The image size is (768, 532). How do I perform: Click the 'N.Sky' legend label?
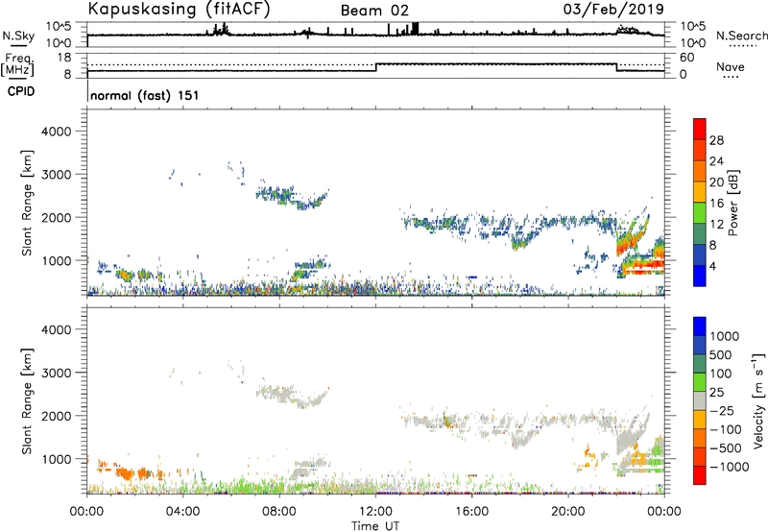[x=18, y=36]
